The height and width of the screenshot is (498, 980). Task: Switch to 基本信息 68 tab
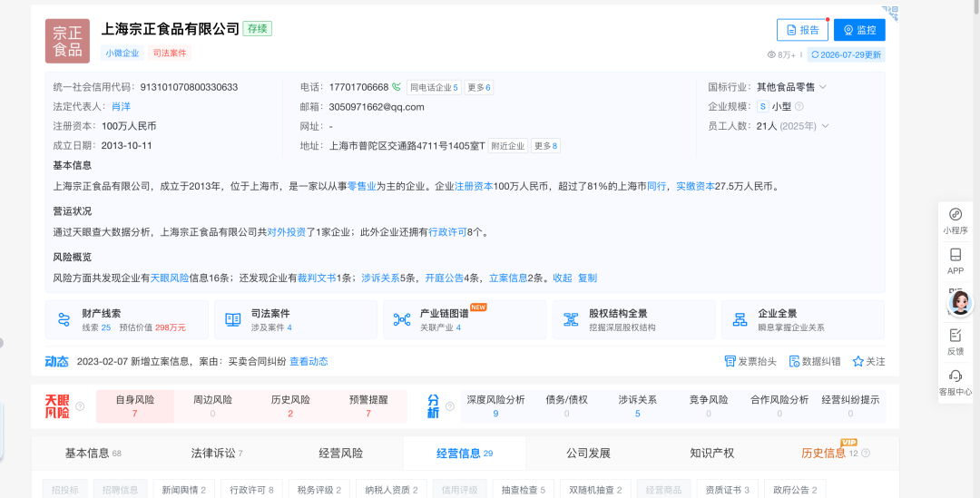(x=93, y=454)
